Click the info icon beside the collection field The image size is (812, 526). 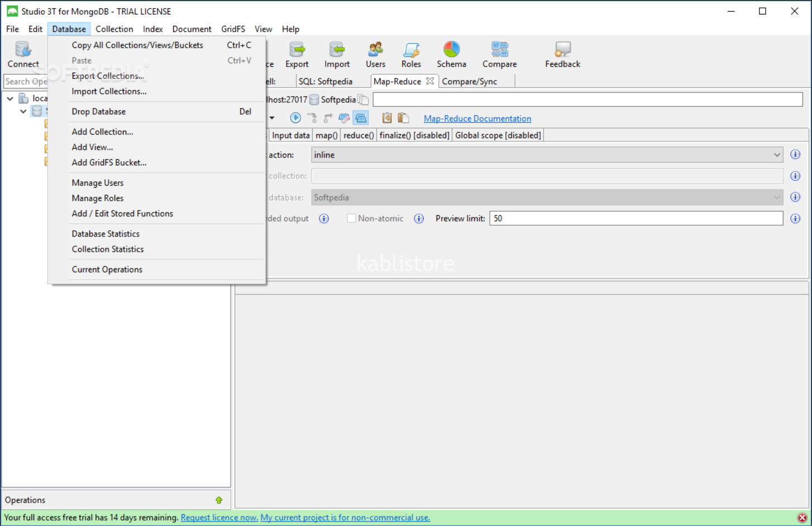(x=795, y=176)
